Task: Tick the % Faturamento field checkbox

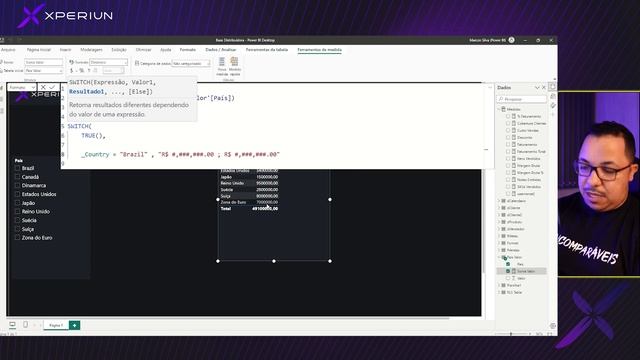Action: click(x=508, y=116)
